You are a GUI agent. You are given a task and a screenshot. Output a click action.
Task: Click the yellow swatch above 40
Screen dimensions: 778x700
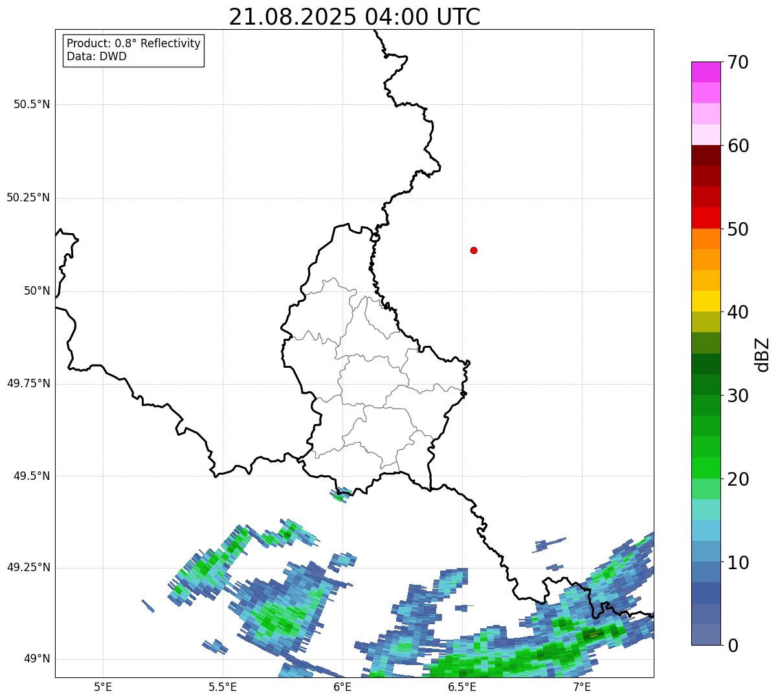point(706,301)
